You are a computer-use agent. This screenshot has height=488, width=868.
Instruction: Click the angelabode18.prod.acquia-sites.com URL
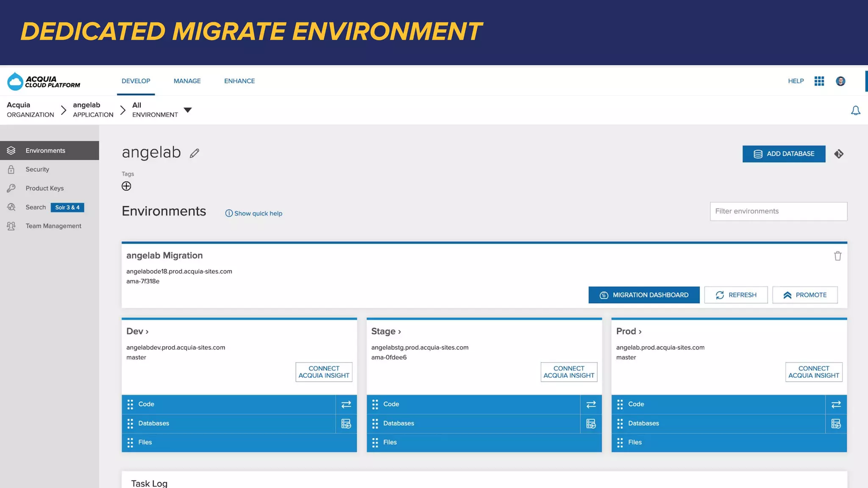179,272
